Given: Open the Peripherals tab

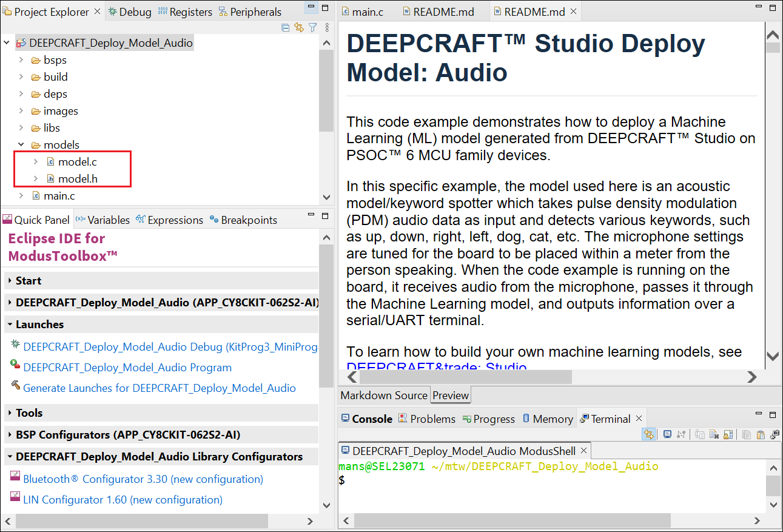Looking at the screenshot, I should (249, 12).
